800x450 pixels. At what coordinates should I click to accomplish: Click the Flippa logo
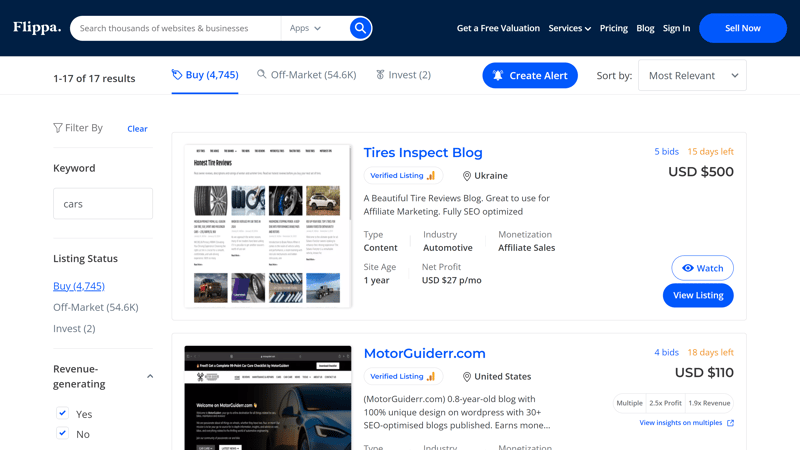[37, 28]
